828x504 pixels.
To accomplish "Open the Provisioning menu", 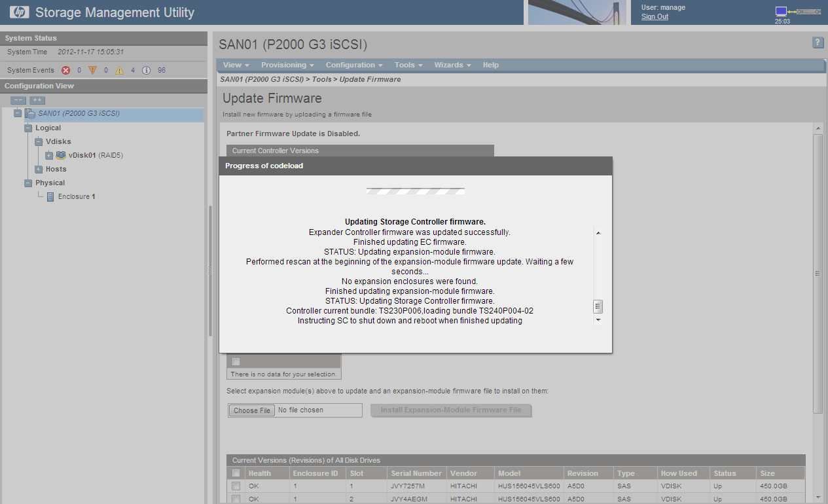I will pyautogui.click(x=287, y=65).
